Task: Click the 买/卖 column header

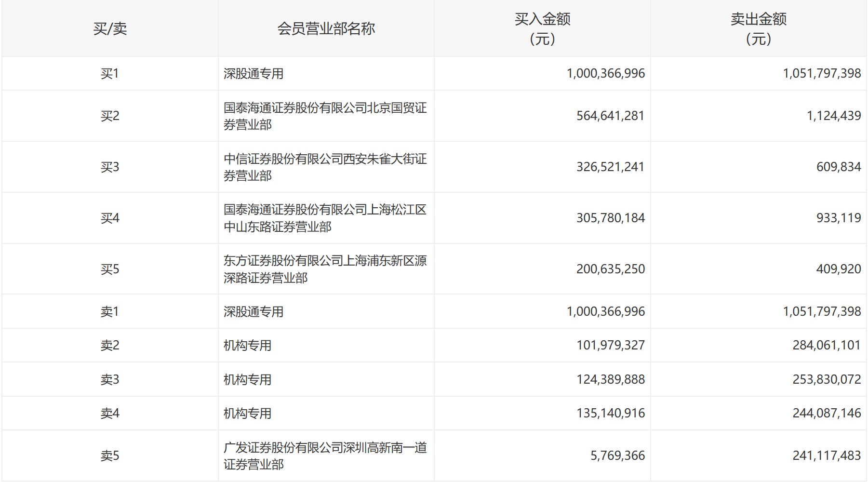Action: pyautogui.click(x=110, y=28)
